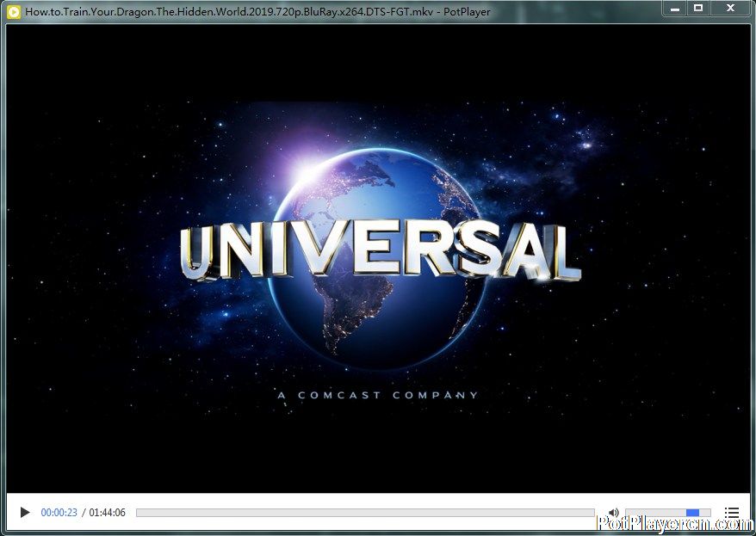Click the PotPlayer logo icon in the title bar

[x=14, y=11]
